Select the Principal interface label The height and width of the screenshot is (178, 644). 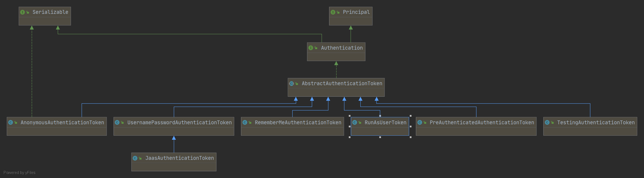pos(356,12)
